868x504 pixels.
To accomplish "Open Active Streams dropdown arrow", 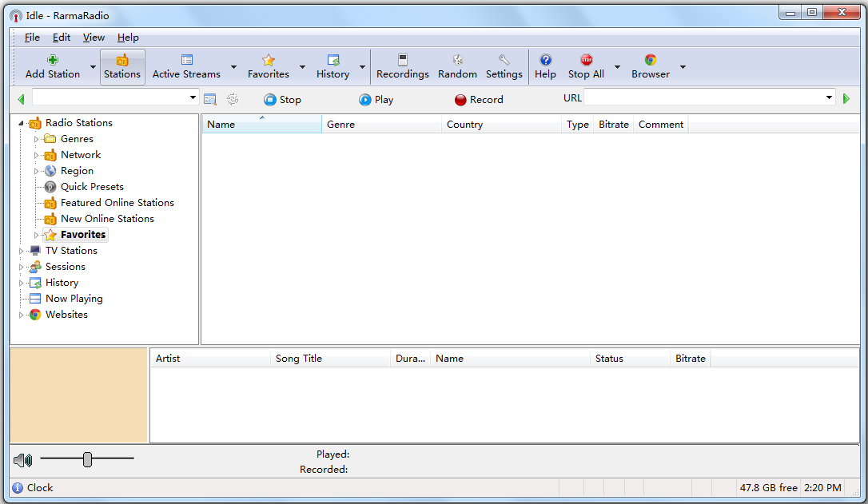I will tap(233, 67).
